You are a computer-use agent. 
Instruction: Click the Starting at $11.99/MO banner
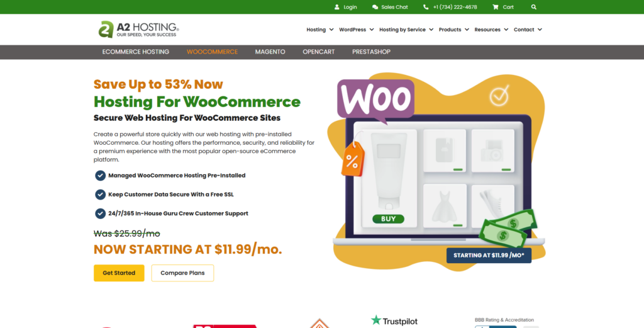pyautogui.click(x=489, y=255)
